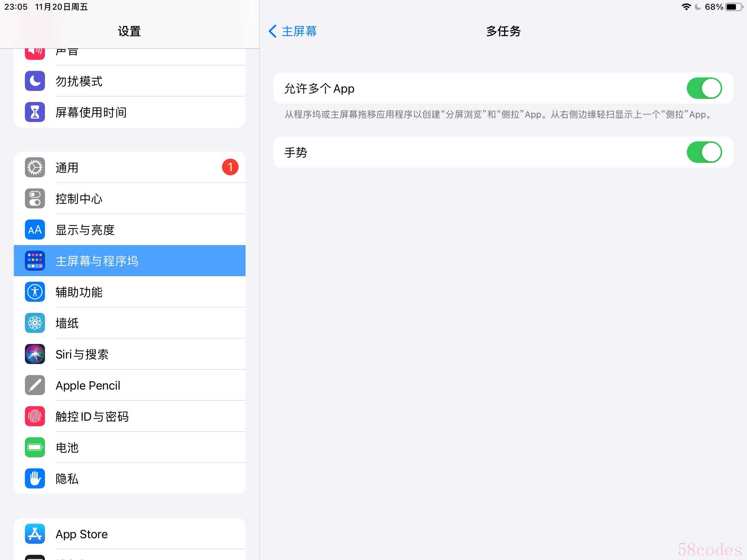This screenshot has height=560, width=747.
Task: Tap the Touch ID fingerprint icon
Action: coord(35,416)
